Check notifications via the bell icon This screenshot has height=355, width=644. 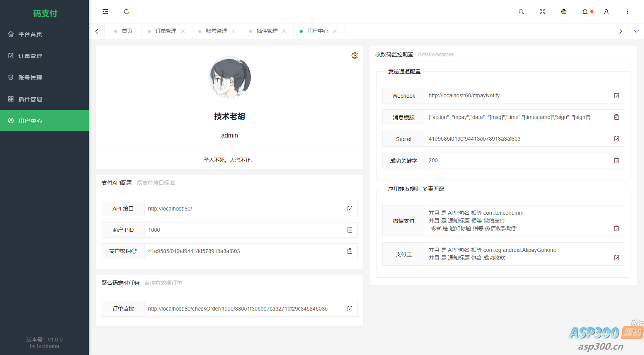584,12
